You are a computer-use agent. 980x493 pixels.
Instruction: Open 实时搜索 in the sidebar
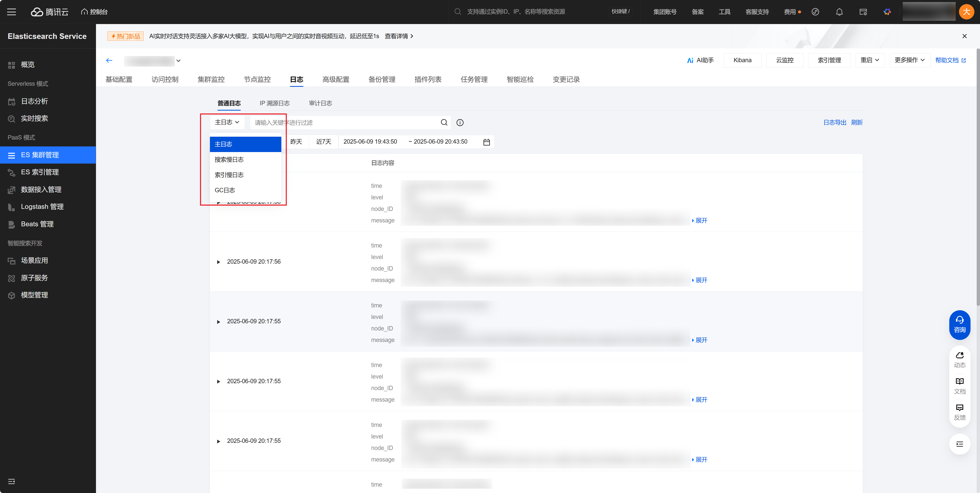48,118
